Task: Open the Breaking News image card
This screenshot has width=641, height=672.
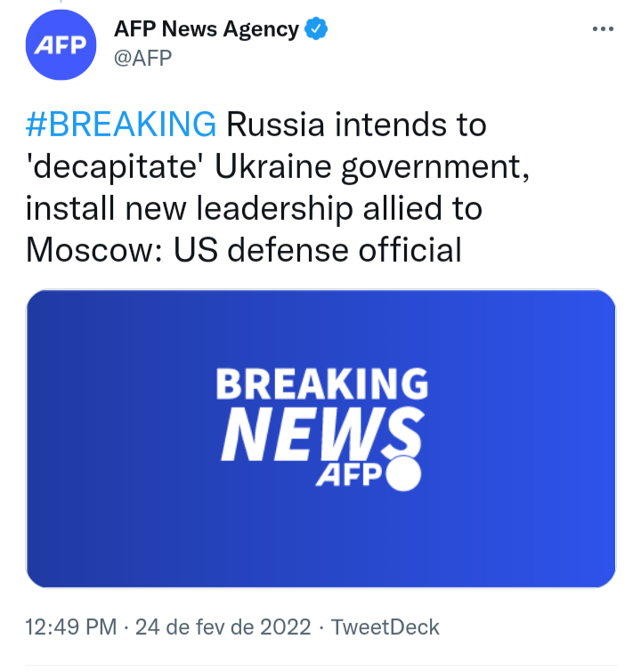Action: point(320,438)
